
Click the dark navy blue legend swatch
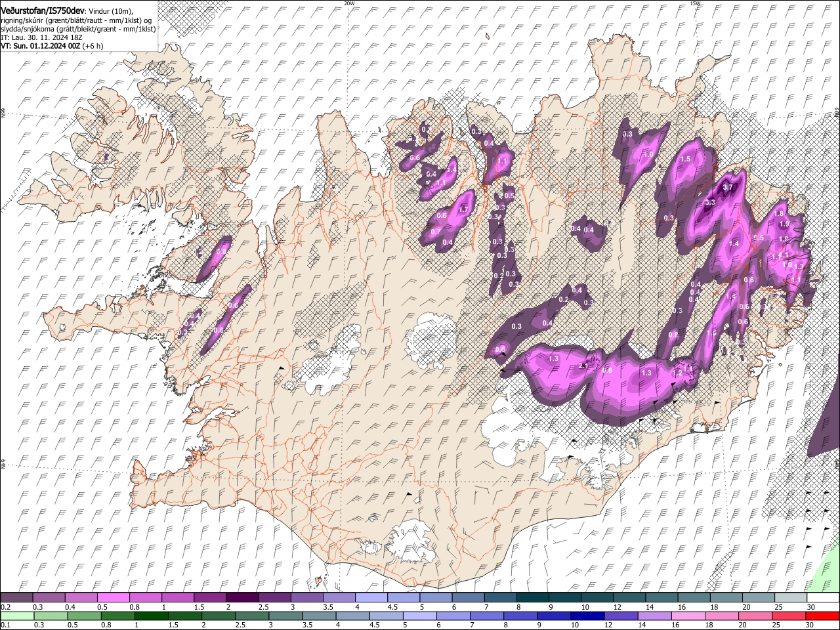coord(589,616)
